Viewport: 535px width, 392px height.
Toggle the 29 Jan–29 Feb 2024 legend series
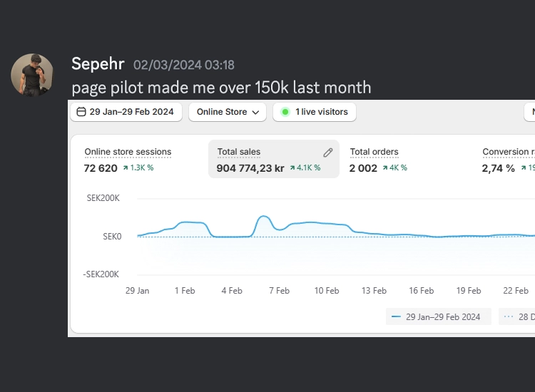click(x=438, y=316)
